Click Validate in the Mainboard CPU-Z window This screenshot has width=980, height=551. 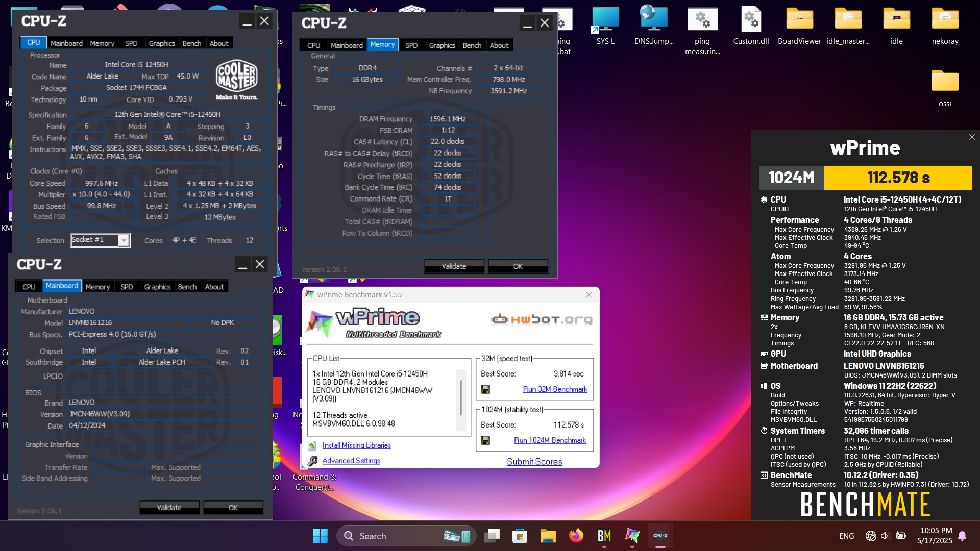pyautogui.click(x=169, y=508)
